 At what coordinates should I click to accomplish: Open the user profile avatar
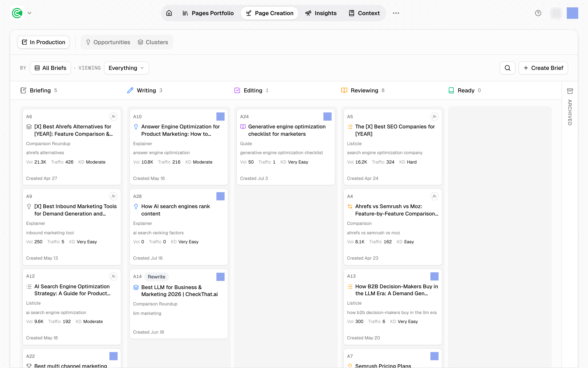click(x=572, y=13)
